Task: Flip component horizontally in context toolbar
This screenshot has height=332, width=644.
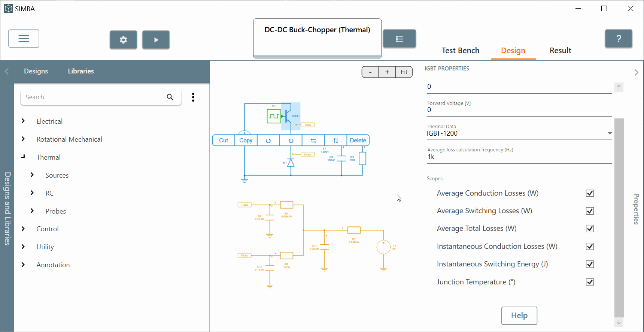Action: (x=313, y=141)
